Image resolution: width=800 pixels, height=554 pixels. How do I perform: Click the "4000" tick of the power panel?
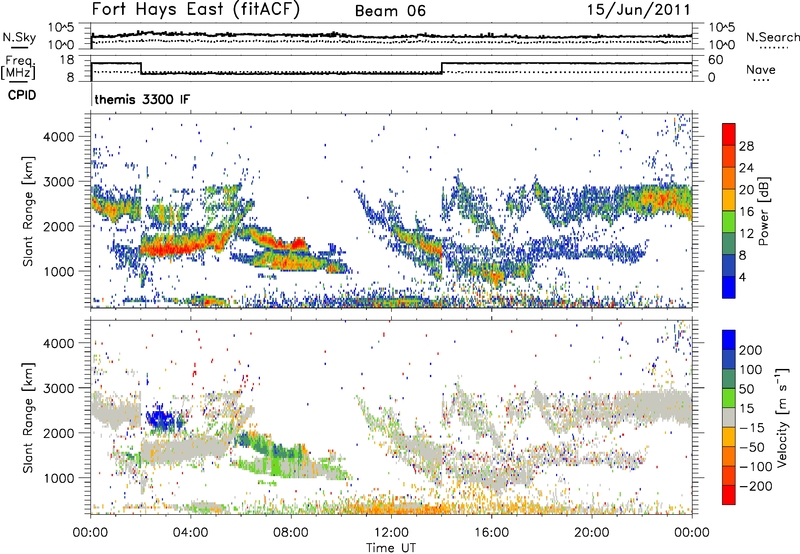tap(58, 137)
